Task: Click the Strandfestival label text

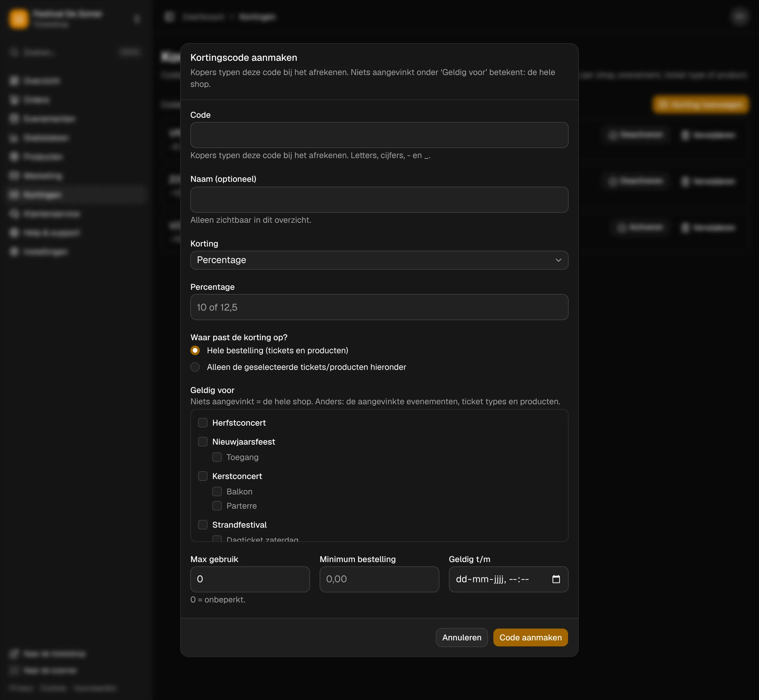Action: coord(239,525)
